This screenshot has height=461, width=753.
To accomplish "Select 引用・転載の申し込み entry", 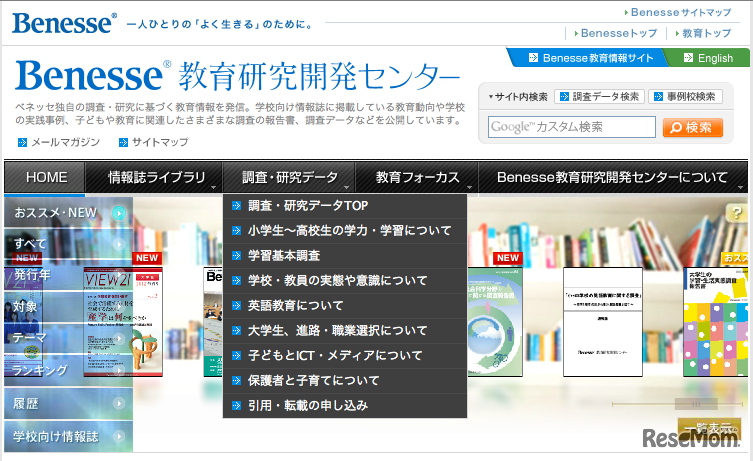I will 345,405.
